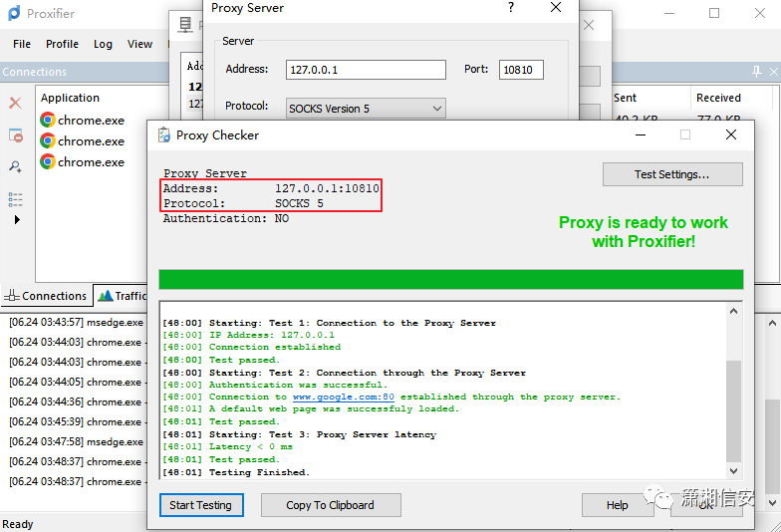Click the list view icon in sidebar

(x=16, y=199)
